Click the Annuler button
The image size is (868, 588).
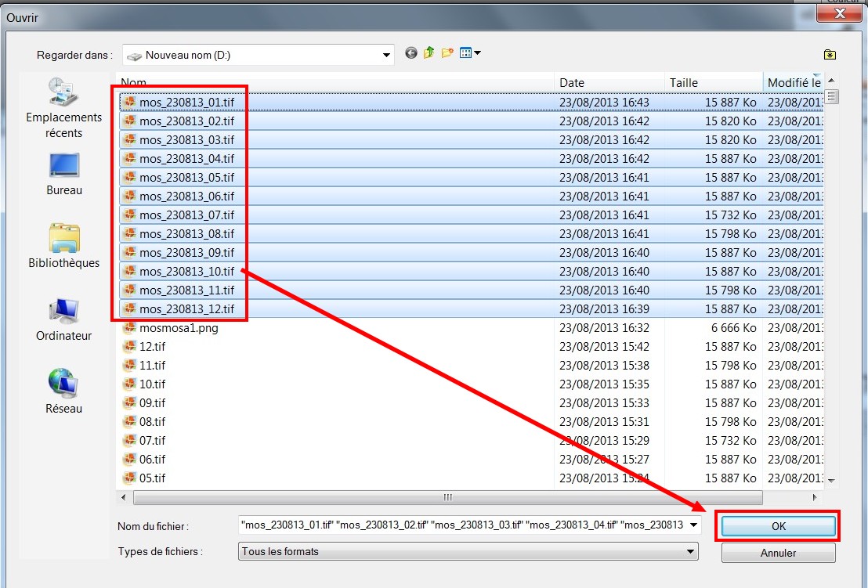[779, 553]
